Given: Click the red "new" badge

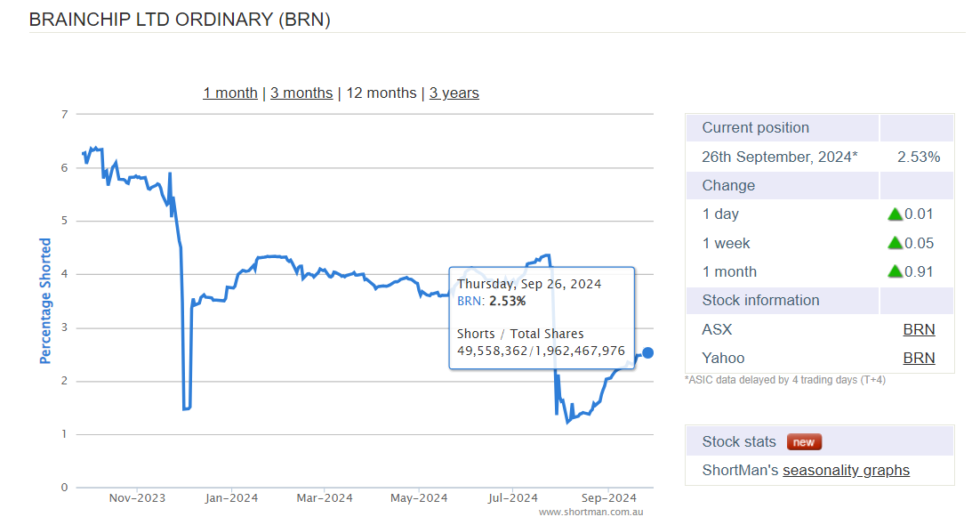Looking at the screenshot, I should tap(804, 442).
